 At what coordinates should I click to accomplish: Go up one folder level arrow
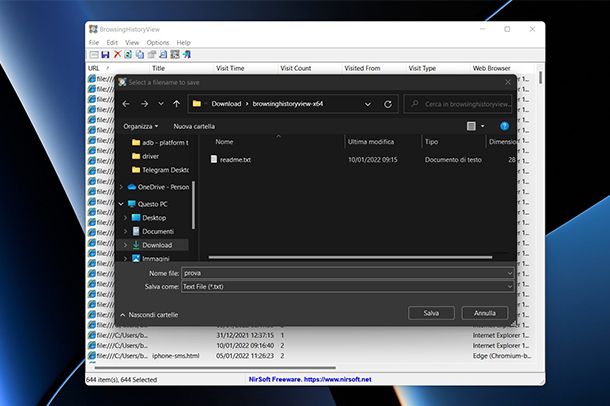(x=176, y=104)
